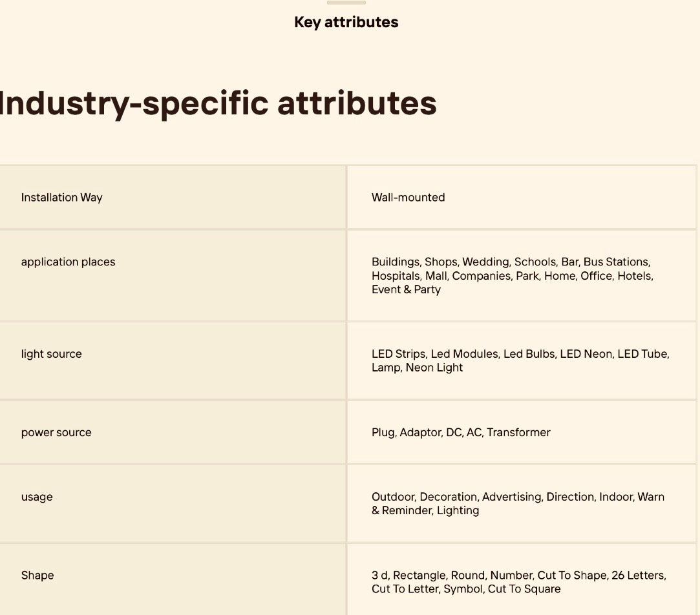Click the word Plug in power source
700x615 pixels.
pyautogui.click(x=383, y=433)
